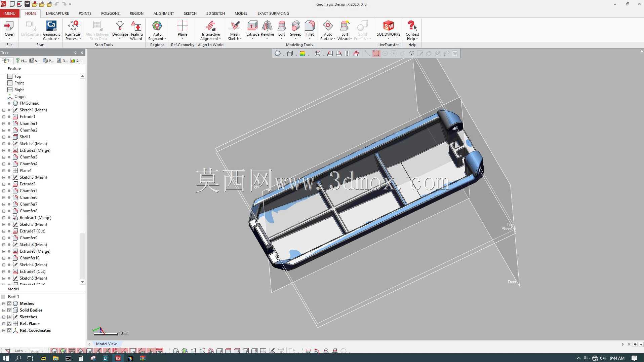Select the Extrude modeling tool
Image resolution: width=644 pixels, height=362 pixels.
(x=253, y=30)
